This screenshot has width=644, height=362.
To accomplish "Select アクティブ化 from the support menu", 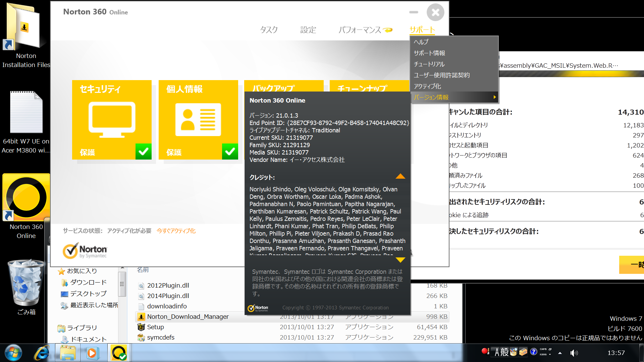I will pyautogui.click(x=427, y=86).
